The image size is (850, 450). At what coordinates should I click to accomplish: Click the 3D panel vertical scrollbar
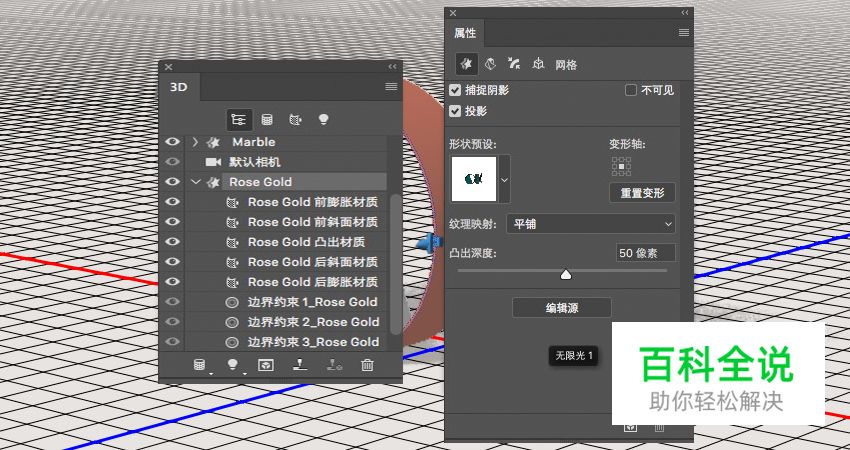396,264
